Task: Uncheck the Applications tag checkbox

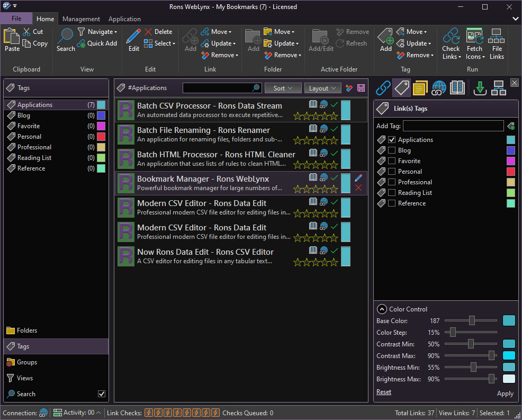Action: click(x=392, y=140)
